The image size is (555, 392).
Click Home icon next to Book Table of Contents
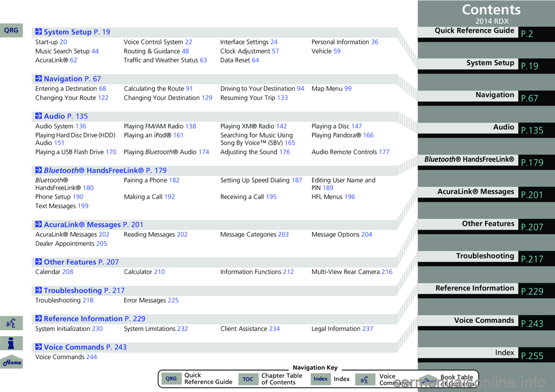pos(428,380)
